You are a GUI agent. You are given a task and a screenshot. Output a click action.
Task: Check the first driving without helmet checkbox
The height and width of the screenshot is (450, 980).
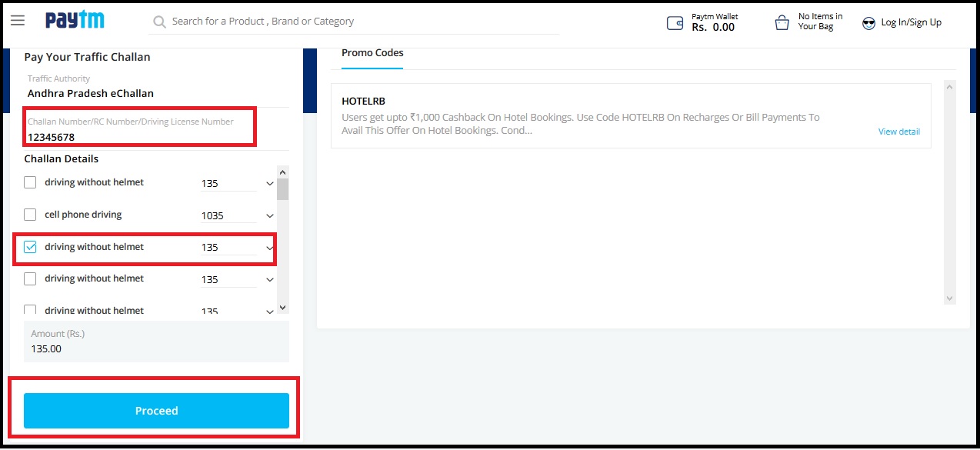30,182
